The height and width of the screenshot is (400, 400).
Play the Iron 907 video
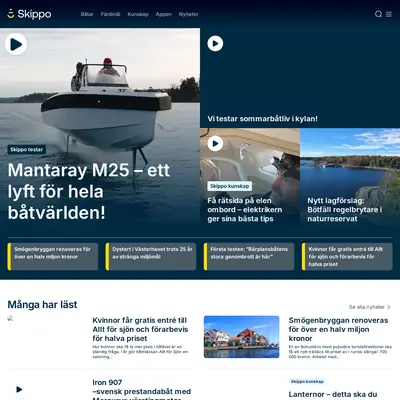pos(19,389)
